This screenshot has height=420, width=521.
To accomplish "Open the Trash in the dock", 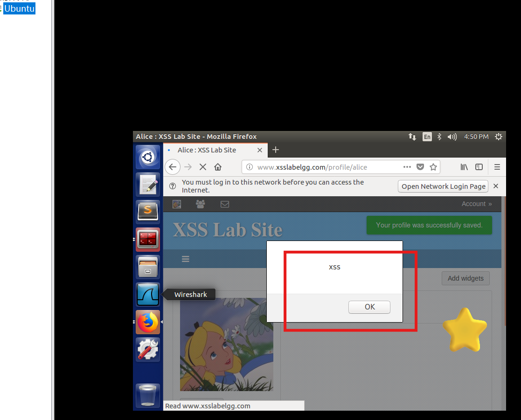I will [148, 395].
